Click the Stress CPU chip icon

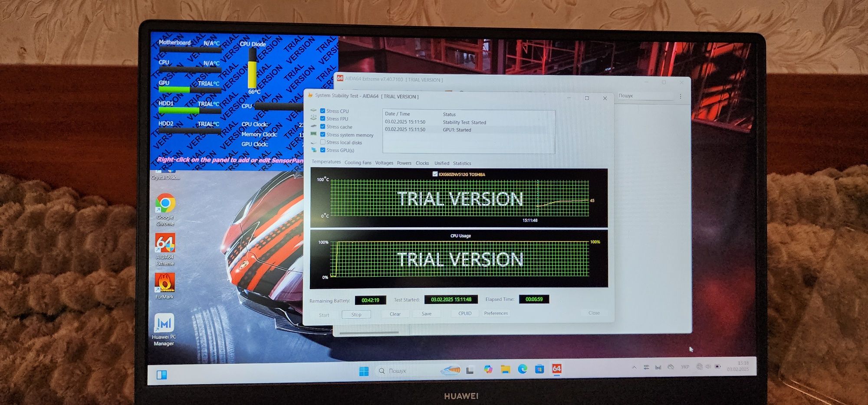(314, 111)
